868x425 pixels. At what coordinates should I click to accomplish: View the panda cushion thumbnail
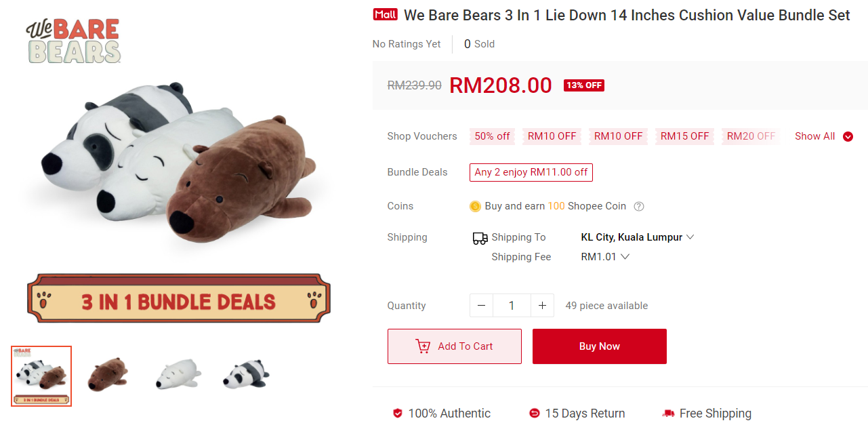pyautogui.click(x=246, y=376)
